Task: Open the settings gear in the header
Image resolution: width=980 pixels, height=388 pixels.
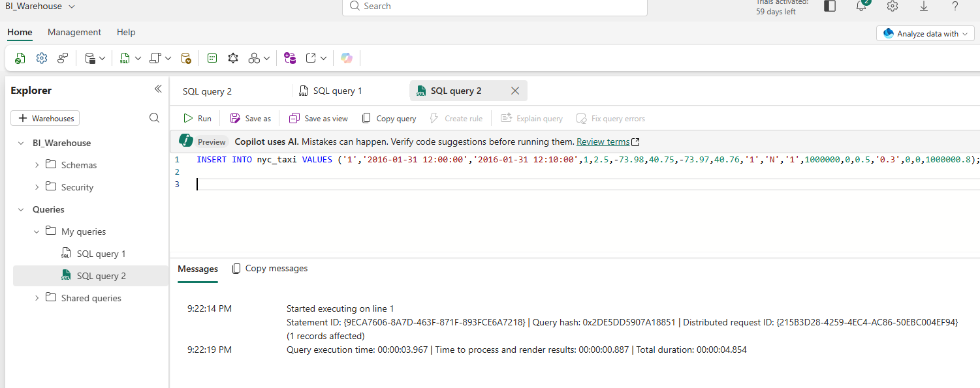Action: point(893,6)
